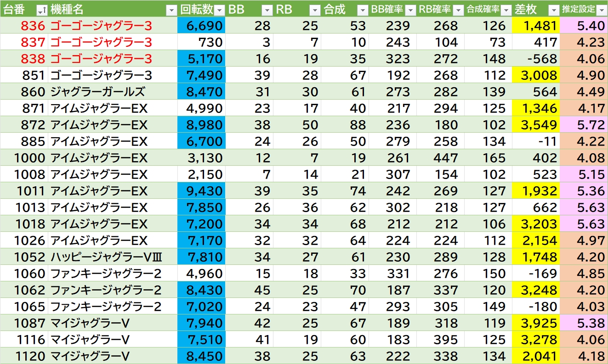Select 台番 cell 1000

[24, 158]
